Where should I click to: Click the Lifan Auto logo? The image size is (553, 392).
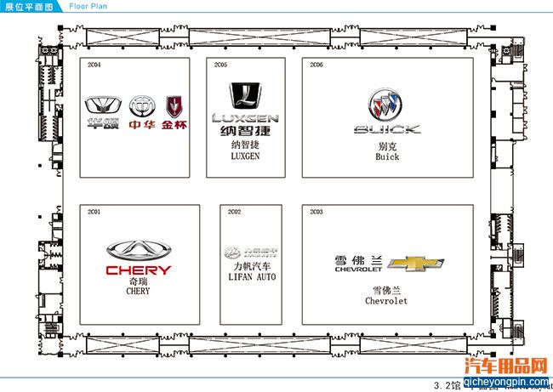coord(251,253)
